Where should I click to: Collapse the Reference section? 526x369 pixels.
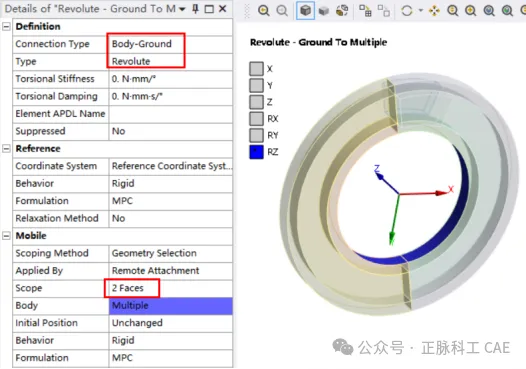6,149
